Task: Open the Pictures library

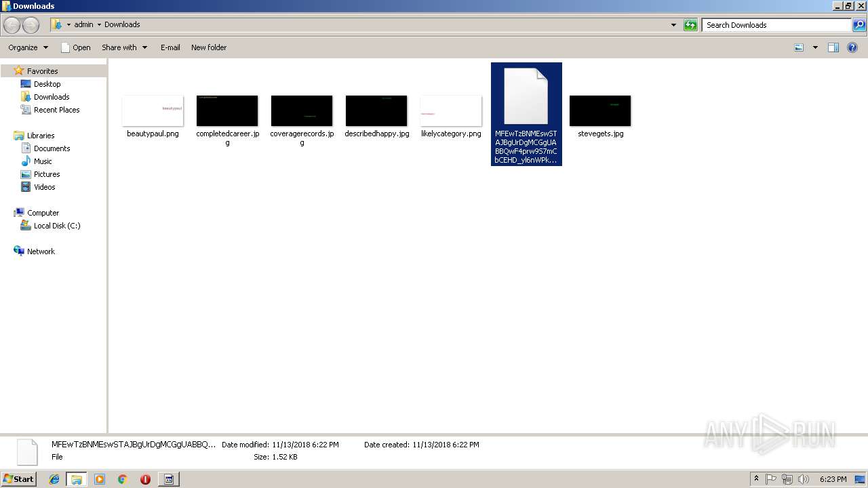Action: click(x=47, y=174)
